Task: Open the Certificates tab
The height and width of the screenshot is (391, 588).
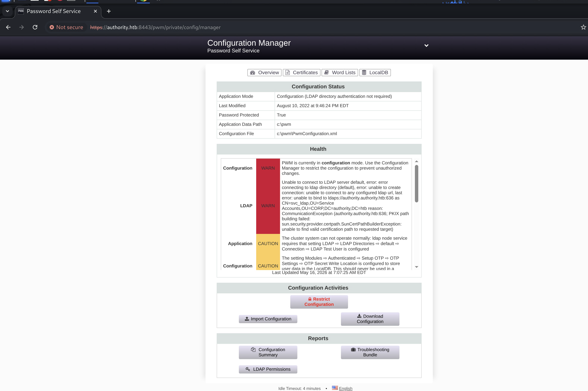Action: pos(301,72)
